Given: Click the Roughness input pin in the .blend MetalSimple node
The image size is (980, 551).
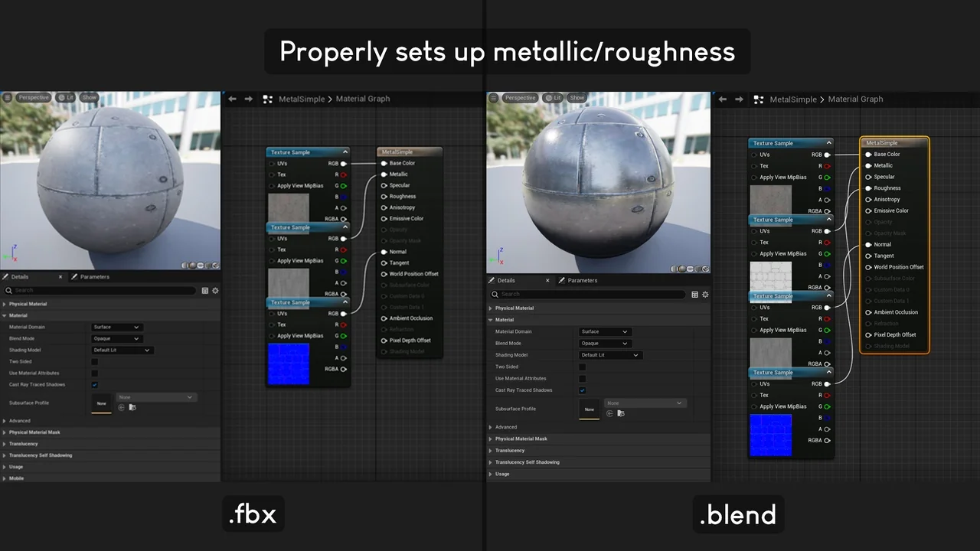Looking at the screenshot, I should click(x=868, y=188).
